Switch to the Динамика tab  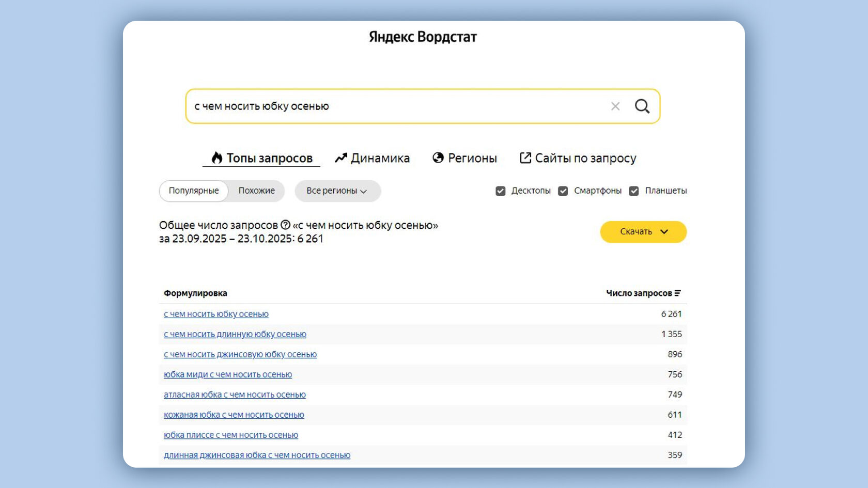pos(372,158)
